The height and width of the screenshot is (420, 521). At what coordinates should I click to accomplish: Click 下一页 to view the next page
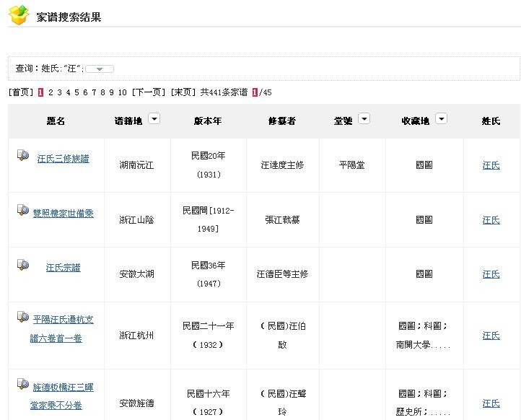148,92
